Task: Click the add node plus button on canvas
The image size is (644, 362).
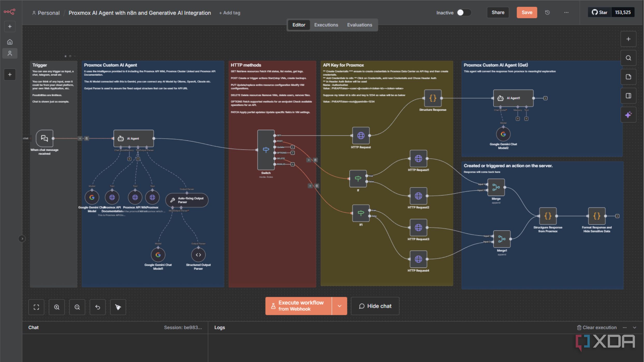Action: (628, 39)
